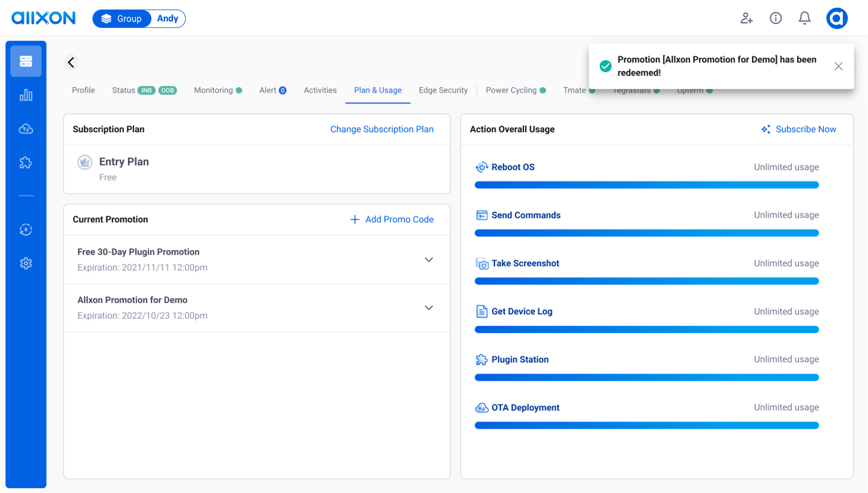The height and width of the screenshot is (493, 868).
Task: Click the Allxon logo
Action: click(x=43, y=18)
